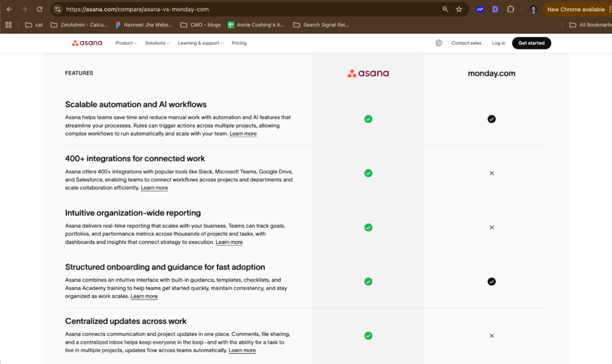Open the globe language selector
Screen dimensions: 612x364
pos(439,43)
